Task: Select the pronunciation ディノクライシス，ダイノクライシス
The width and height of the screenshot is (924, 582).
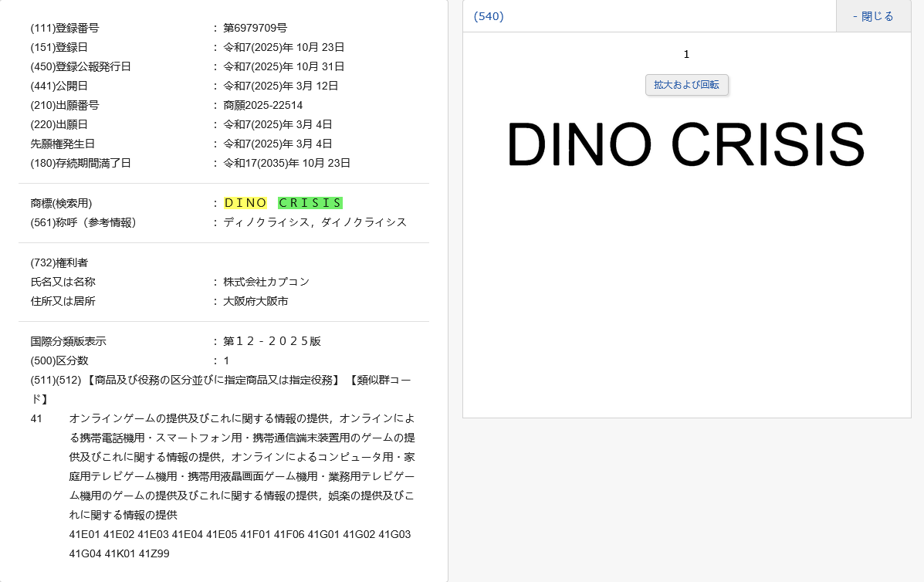Action: tap(315, 222)
